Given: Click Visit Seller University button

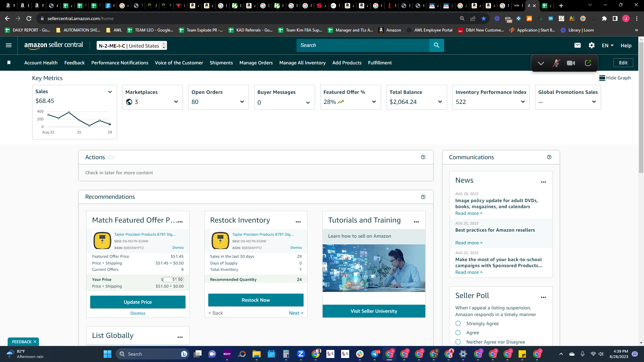Looking at the screenshot, I should (x=374, y=311).
